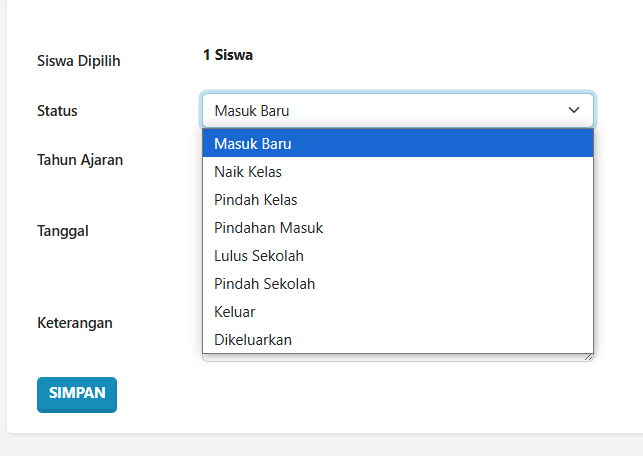The image size is (643, 456).
Task: Click the Tahun Ajaran label
Action: (80, 159)
